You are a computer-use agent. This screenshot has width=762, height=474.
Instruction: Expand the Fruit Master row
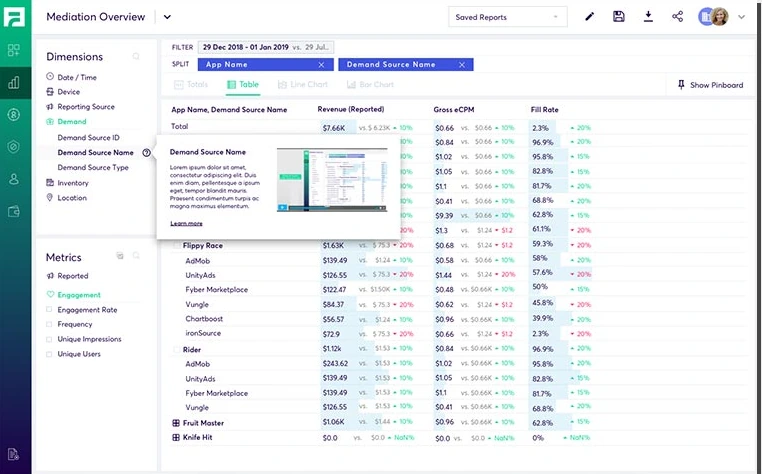point(176,423)
